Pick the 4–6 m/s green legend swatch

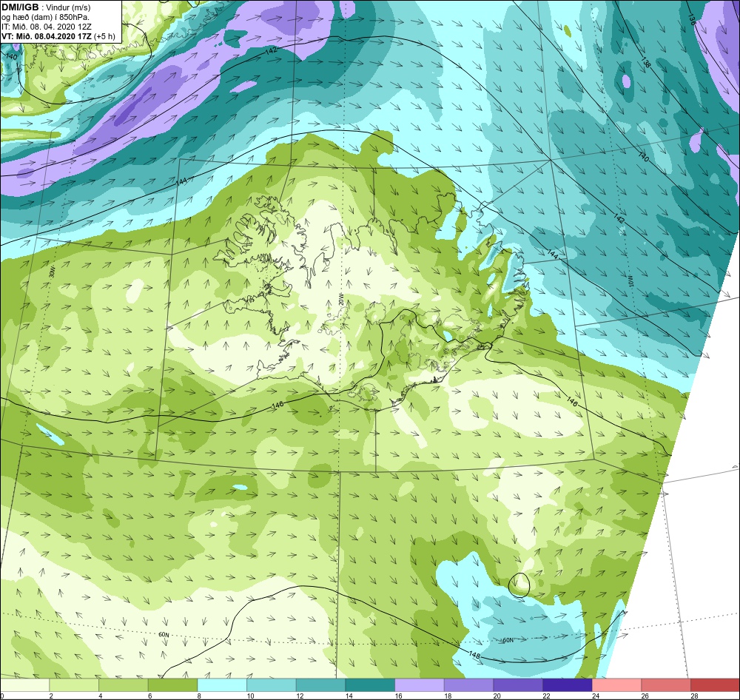[x=123, y=685]
